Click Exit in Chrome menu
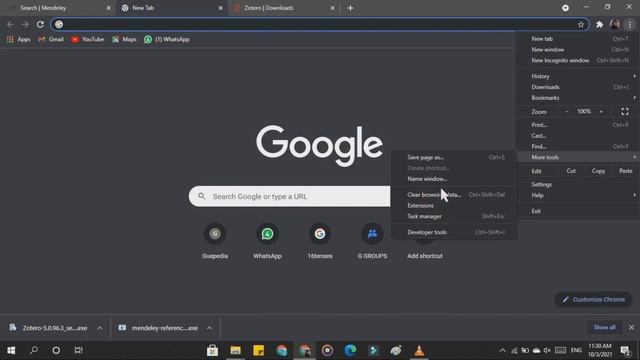 [x=578, y=211]
